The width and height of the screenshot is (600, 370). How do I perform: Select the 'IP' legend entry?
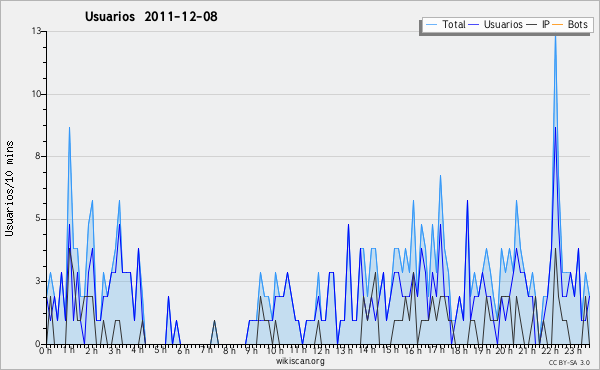tap(546, 24)
